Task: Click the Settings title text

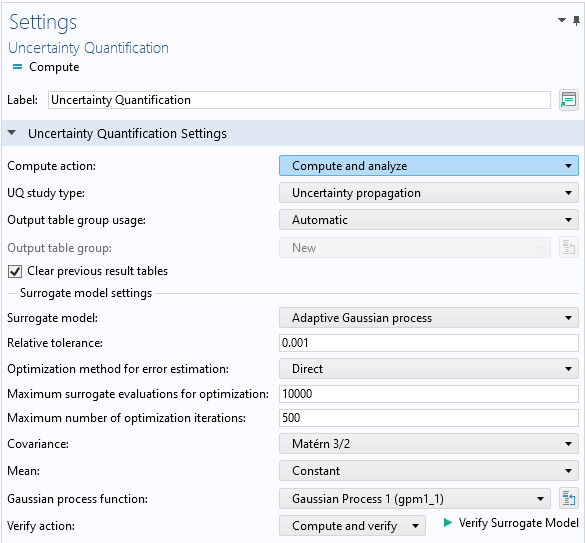Action: [x=43, y=22]
